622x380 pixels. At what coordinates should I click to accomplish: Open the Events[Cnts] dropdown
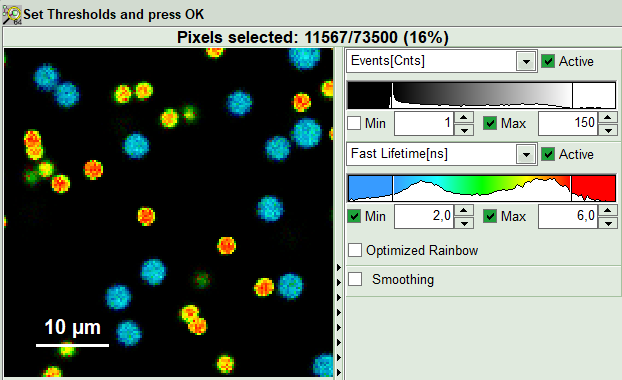[526, 61]
